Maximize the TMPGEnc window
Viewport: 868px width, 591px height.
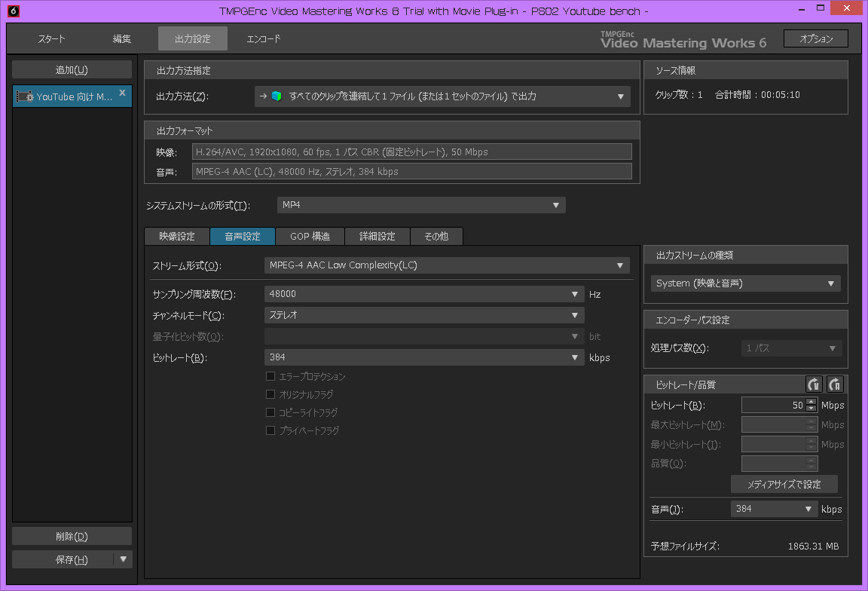tap(821, 8)
